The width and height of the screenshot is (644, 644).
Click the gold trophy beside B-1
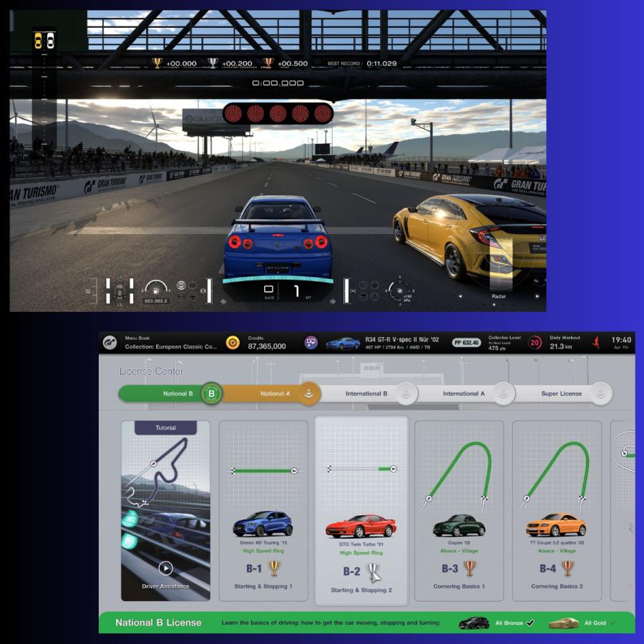coord(274,568)
